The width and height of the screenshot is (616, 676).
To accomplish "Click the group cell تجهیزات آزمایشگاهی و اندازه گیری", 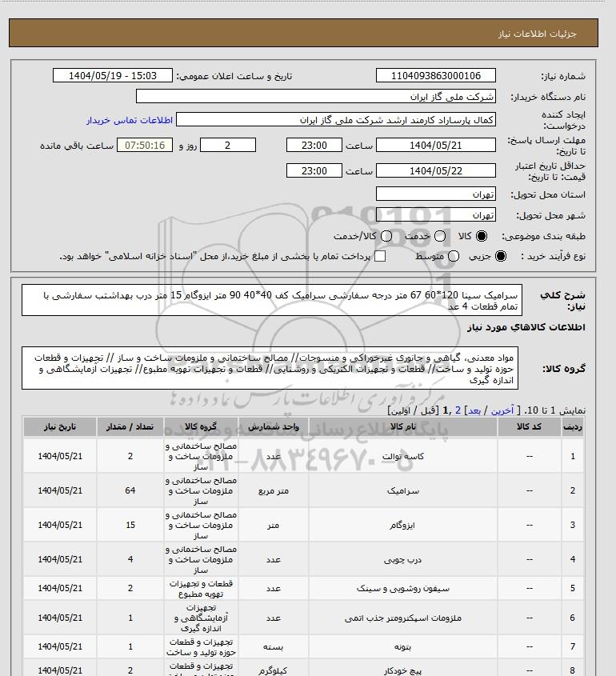I will pos(201,618).
